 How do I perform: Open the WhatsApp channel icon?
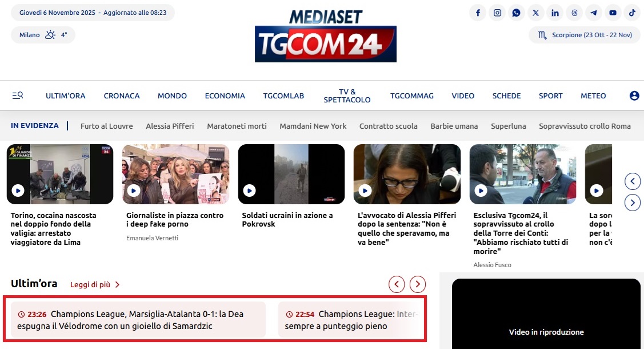516,13
